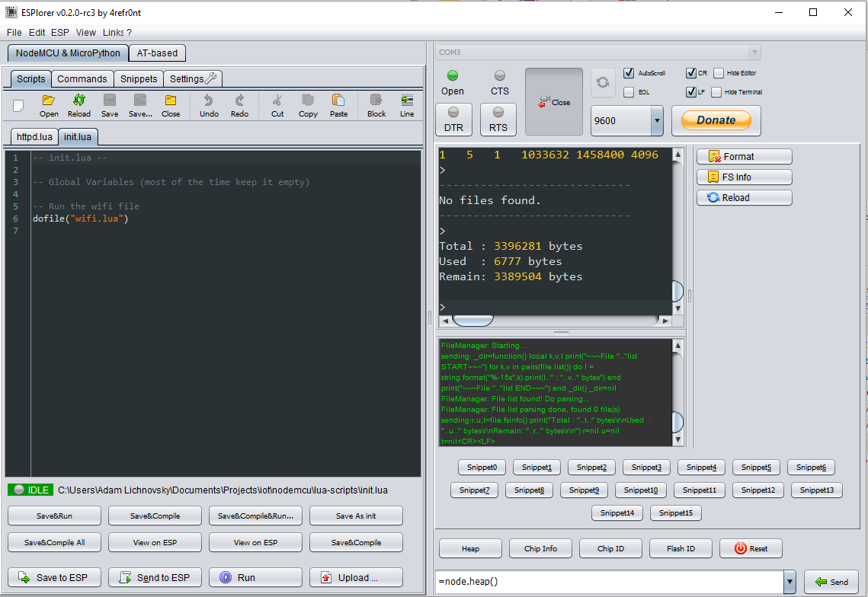Screen dimensions: 868x597
Task: Click the serial port refresh icon
Action: coord(602,82)
